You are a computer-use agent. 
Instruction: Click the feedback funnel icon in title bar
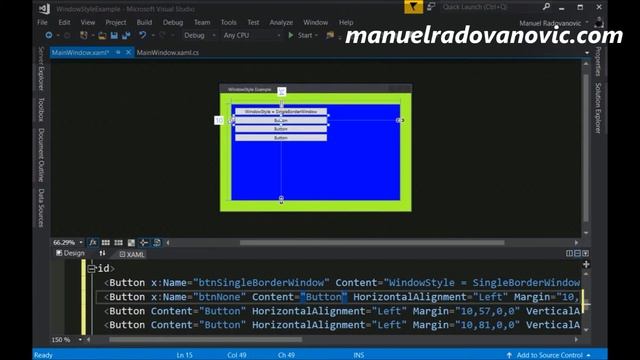coord(413,7)
